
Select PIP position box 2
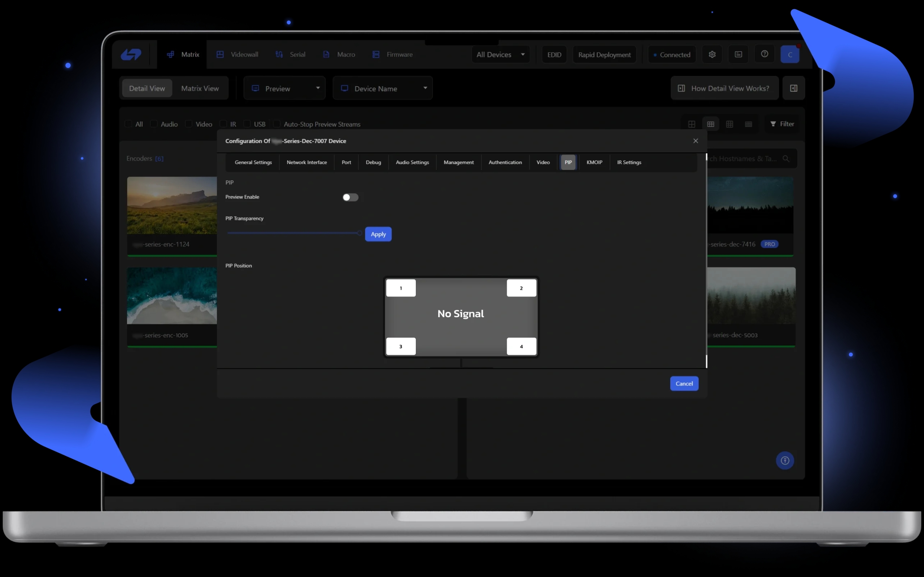[x=521, y=288]
